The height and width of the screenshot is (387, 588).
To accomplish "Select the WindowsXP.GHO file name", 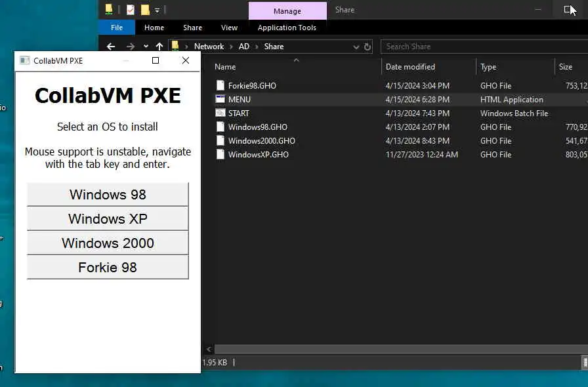I will coord(259,155).
